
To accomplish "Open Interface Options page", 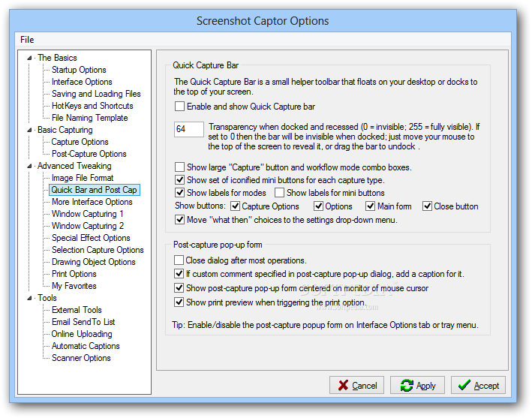I will (82, 82).
